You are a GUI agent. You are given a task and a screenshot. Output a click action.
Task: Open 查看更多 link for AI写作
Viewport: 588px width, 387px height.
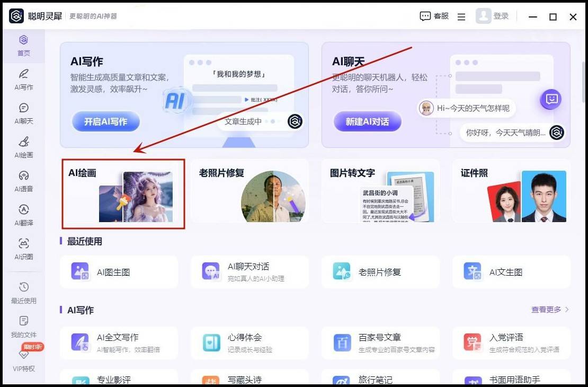tap(546, 310)
